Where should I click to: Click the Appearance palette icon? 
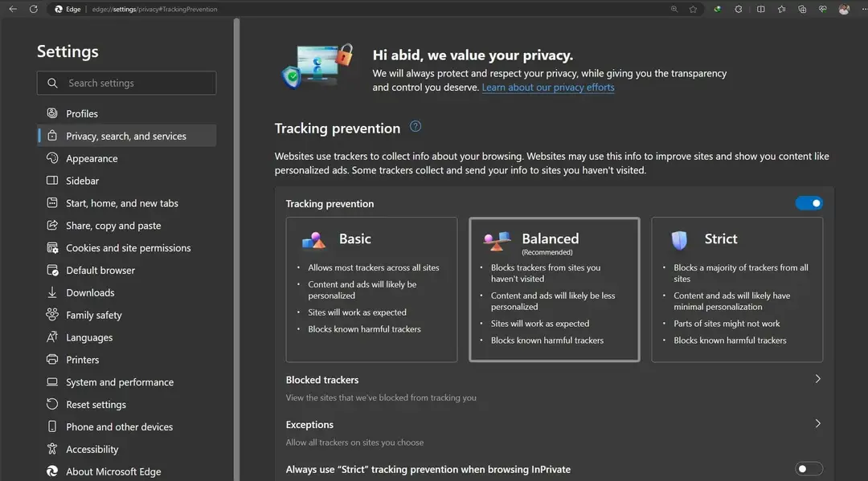pos(52,158)
